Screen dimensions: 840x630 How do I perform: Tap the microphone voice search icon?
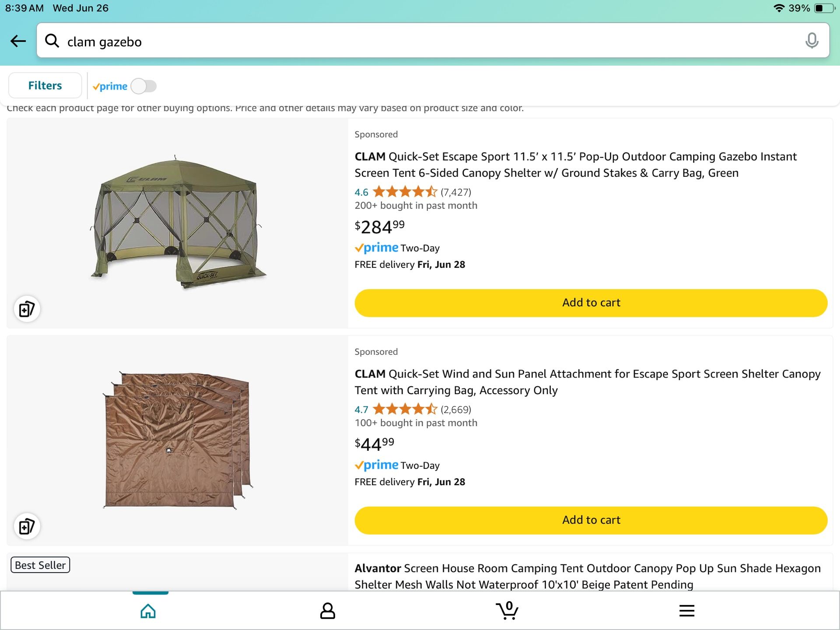pos(812,41)
